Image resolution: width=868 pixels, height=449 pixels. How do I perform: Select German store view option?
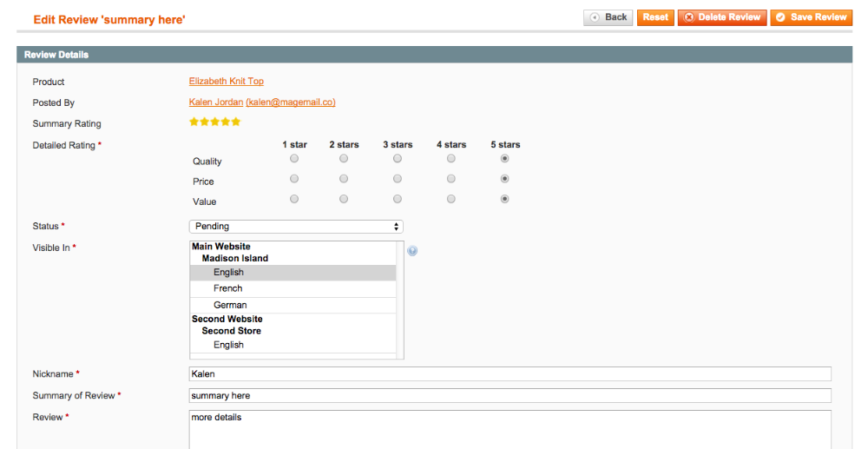230,305
